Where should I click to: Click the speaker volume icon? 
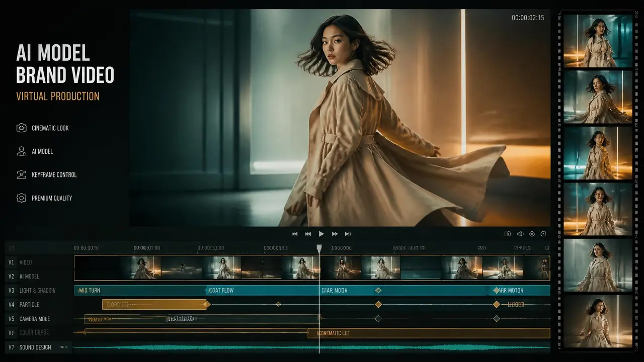(520, 234)
